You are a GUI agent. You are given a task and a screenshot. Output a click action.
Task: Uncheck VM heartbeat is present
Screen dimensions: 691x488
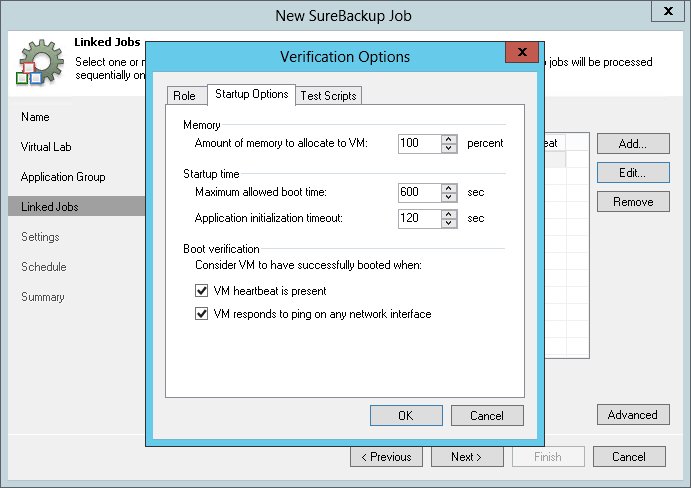201,291
